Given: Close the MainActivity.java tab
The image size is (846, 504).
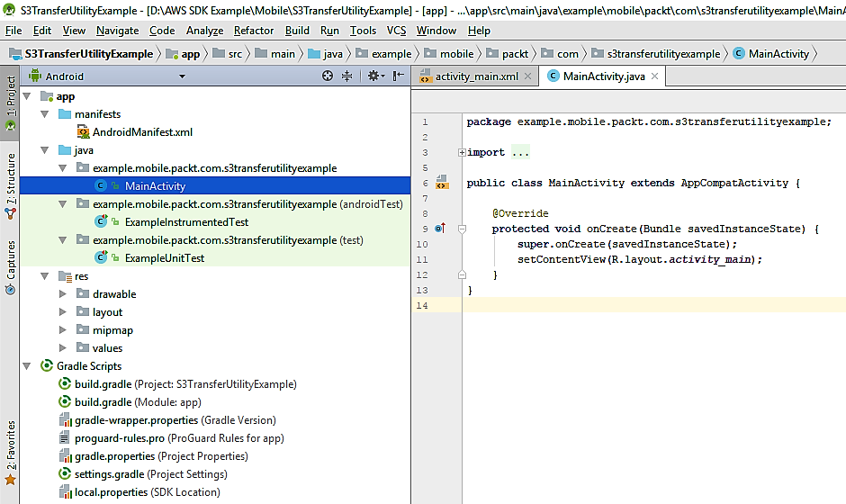Looking at the screenshot, I should pyautogui.click(x=654, y=76).
